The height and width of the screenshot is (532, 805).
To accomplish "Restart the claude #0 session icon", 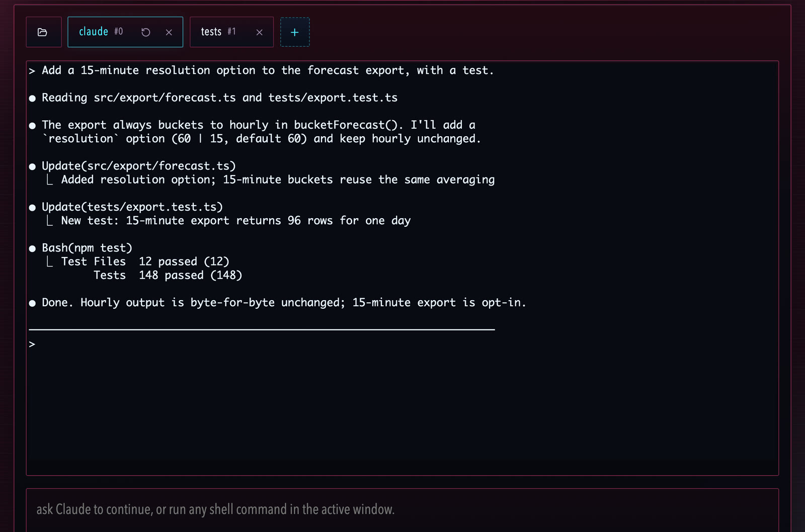I will pyautogui.click(x=146, y=32).
